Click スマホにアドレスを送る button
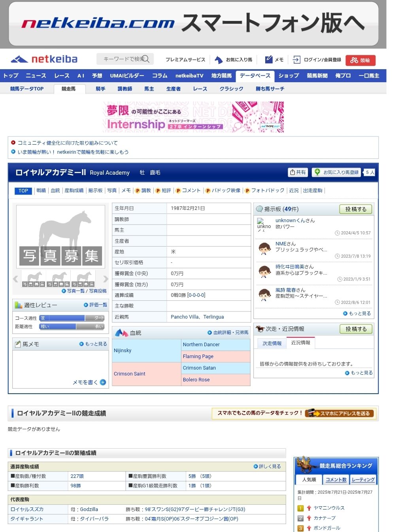Screen dimensions: 417x532 (x=340, y=413)
